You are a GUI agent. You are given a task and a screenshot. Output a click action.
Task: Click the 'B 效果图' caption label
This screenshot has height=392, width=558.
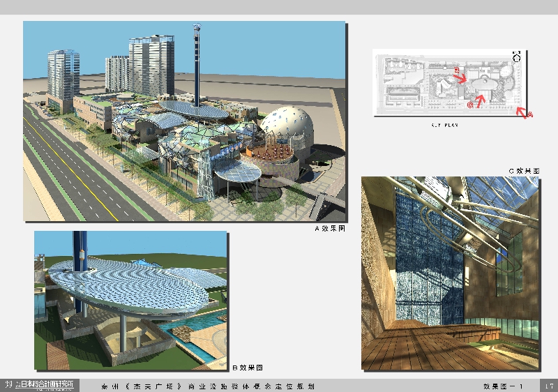click(x=246, y=368)
